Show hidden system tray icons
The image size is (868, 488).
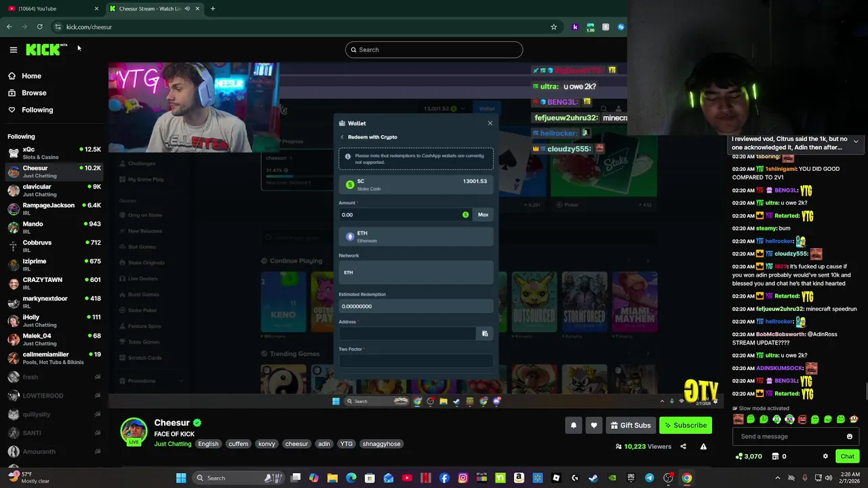pos(778,478)
